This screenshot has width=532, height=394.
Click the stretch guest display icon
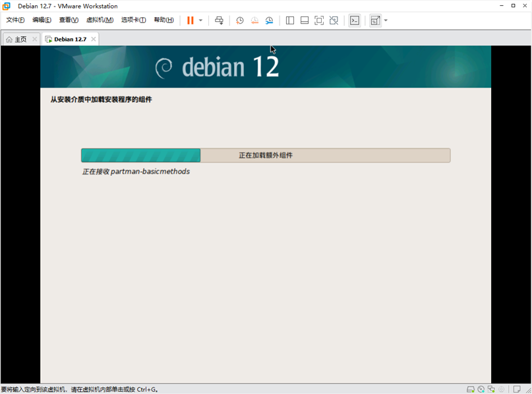click(x=375, y=20)
